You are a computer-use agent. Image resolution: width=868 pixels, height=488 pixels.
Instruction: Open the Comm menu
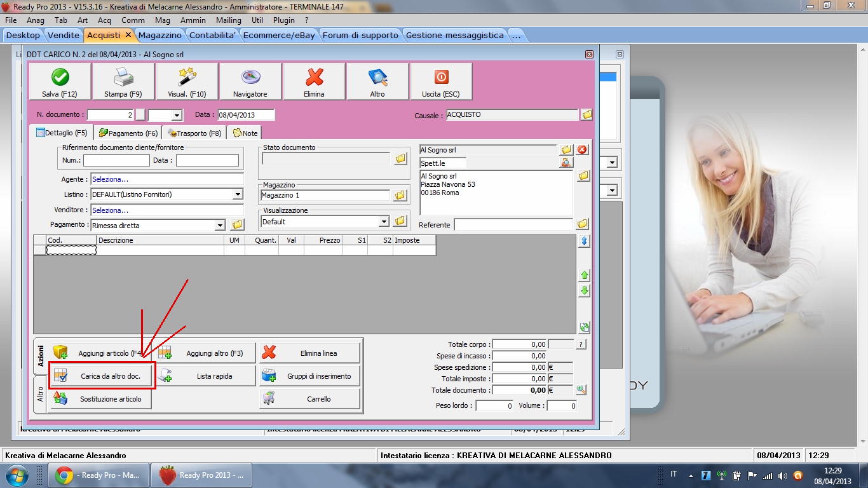pos(133,20)
